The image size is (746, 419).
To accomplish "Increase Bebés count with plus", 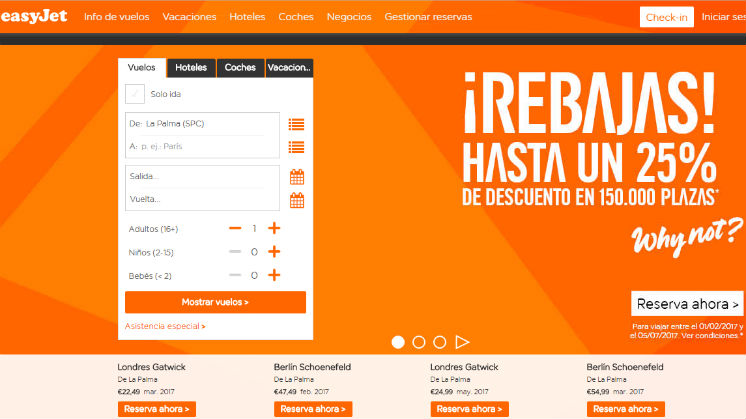I will pos(274,275).
